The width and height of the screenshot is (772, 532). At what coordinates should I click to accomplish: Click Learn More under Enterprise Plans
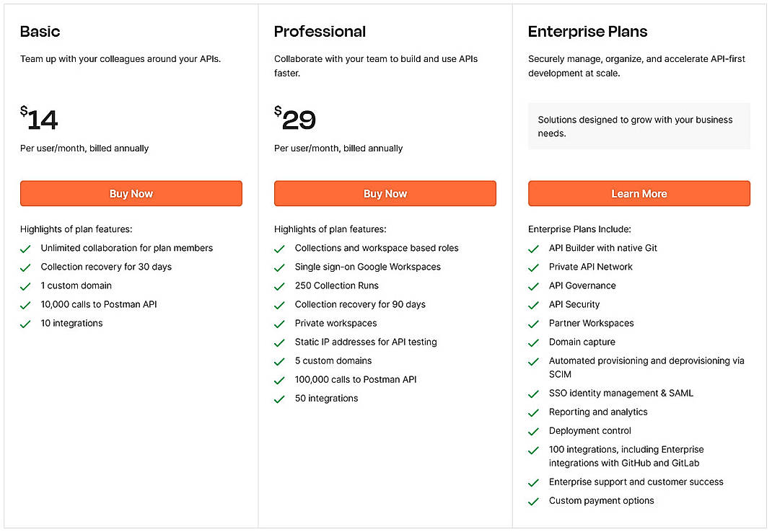(x=639, y=193)
